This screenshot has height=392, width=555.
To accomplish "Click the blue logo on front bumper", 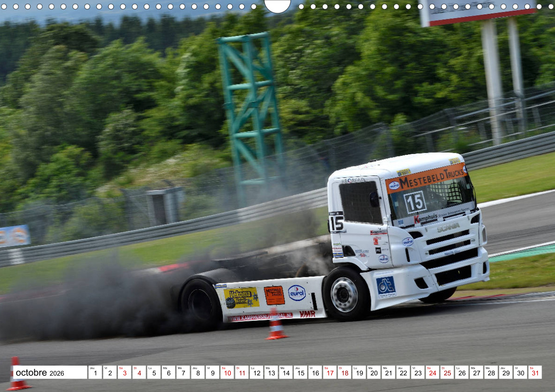I will coord(386,286).
